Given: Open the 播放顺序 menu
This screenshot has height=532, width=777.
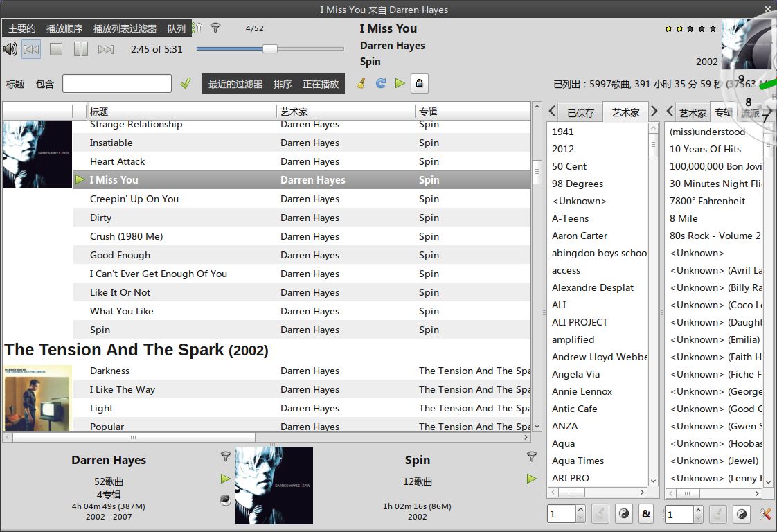Looking at the screenshot, I should (x=64, y=28).
